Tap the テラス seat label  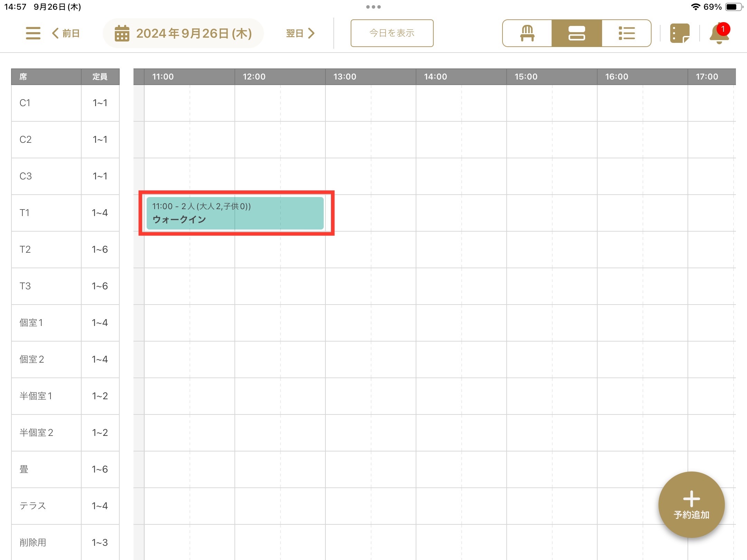[x=33, y=506]
